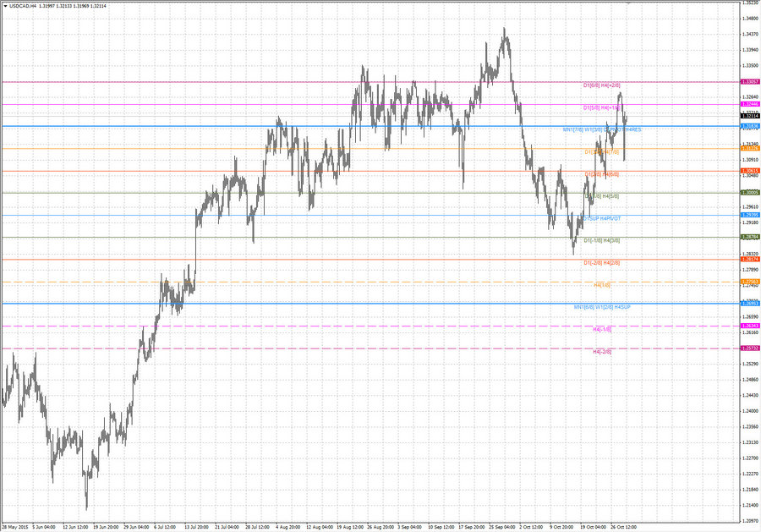Click the 19 Aug 12:00 date label

pyautogui.click(x=350, y=527)
